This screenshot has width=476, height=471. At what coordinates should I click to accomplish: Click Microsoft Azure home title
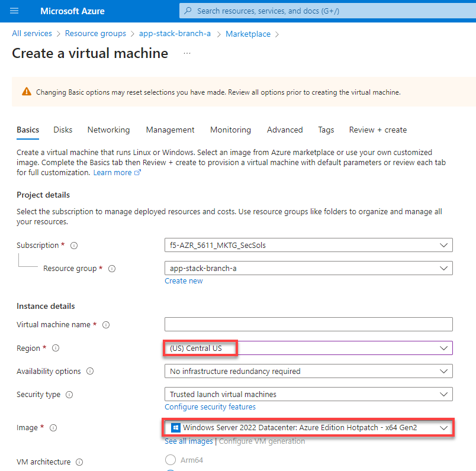[72, 11]
